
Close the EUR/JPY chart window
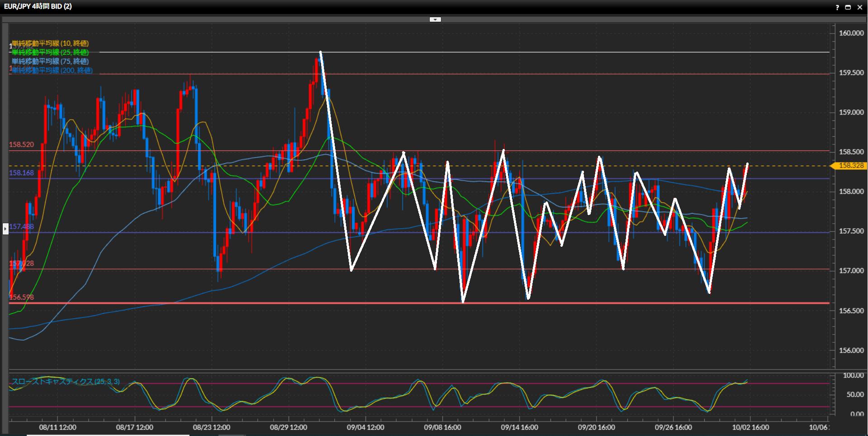click(860, 7)
